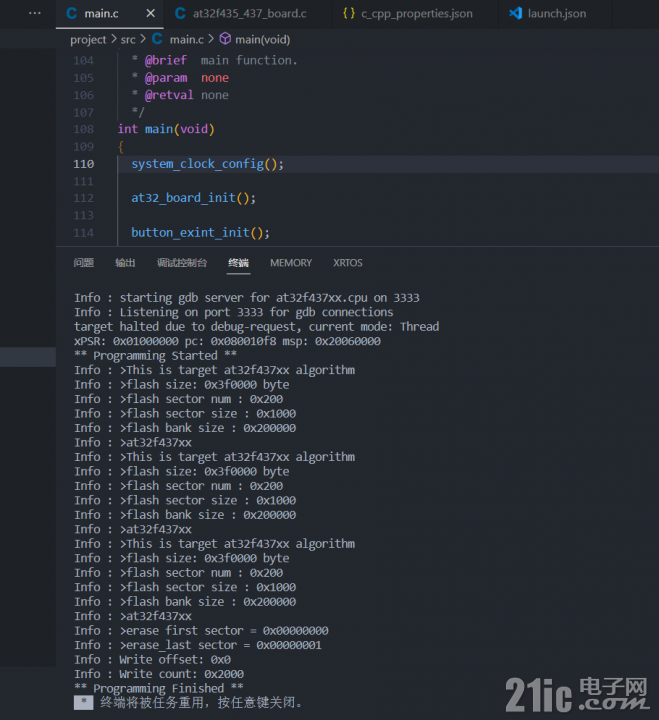Image resolution: width=659 pixels, height=720 pixels.
Task: Close the main.c editor tab
Action: click(x=150, y=14)
